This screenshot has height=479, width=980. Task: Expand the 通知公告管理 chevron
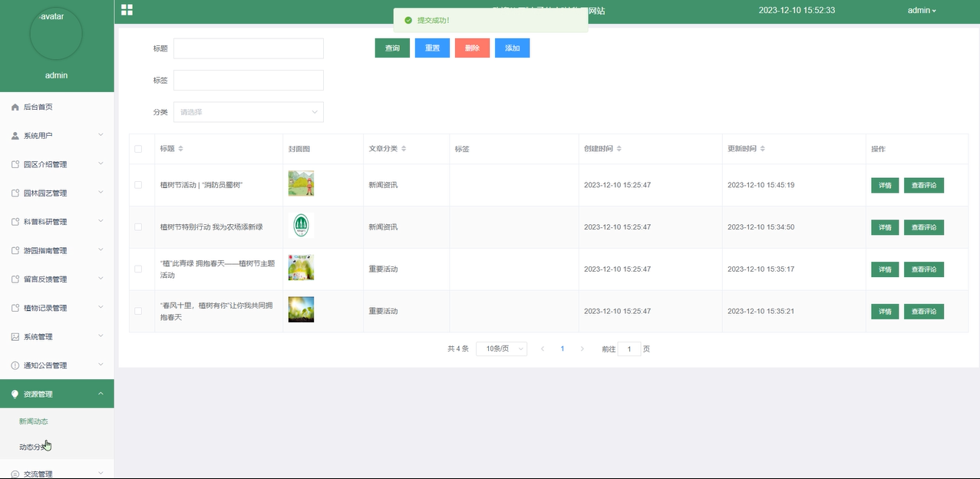101,365
